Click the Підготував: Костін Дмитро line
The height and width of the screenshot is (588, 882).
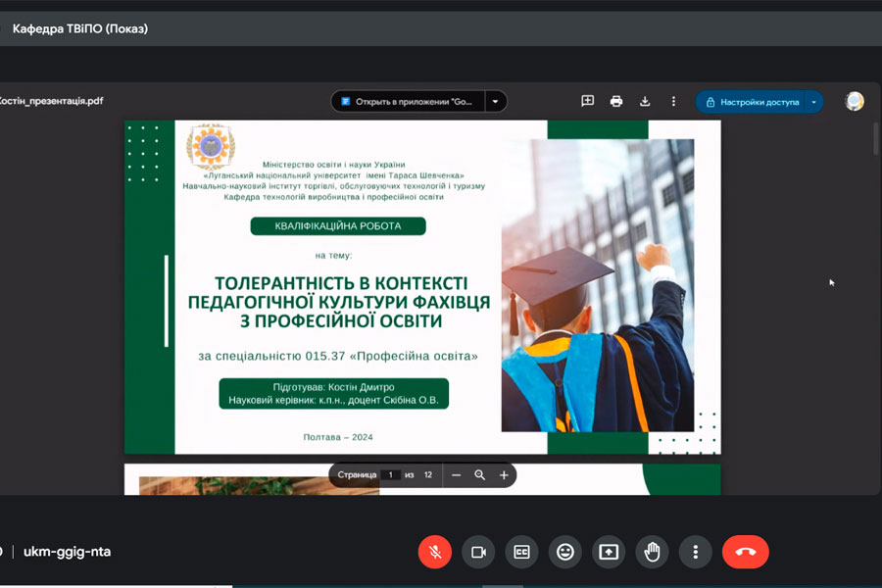pyautogui.click(x=333, y=387)
